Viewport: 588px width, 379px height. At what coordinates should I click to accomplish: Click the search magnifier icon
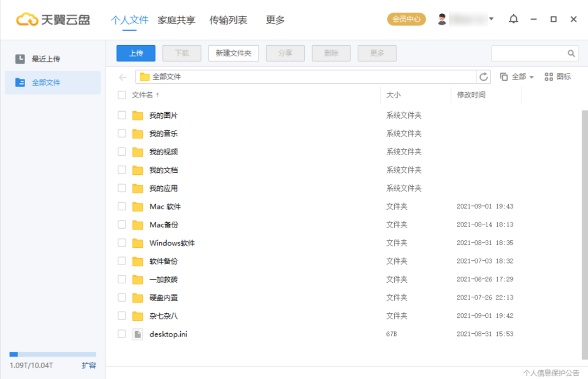pyautogui.click(x=571, y=53)
